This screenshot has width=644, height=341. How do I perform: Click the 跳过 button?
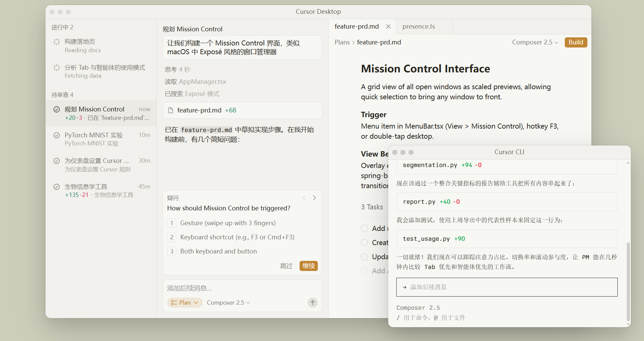click(286, 266)
